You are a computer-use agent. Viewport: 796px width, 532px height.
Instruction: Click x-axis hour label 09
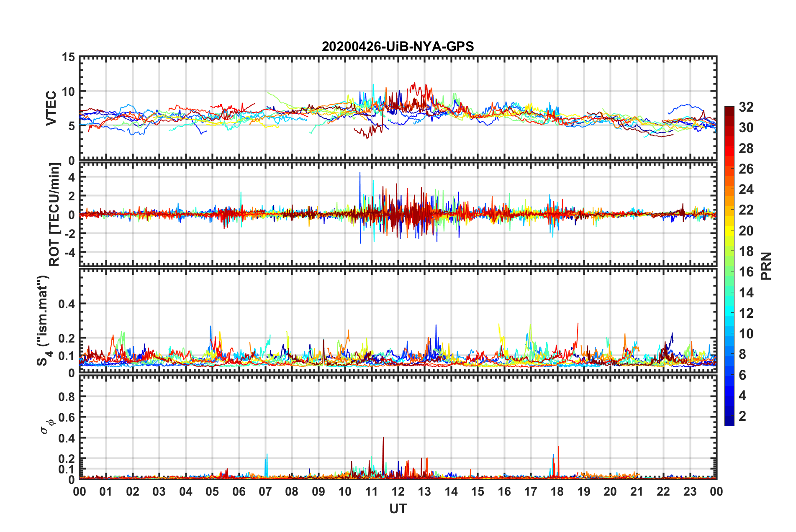coord(318,491)
